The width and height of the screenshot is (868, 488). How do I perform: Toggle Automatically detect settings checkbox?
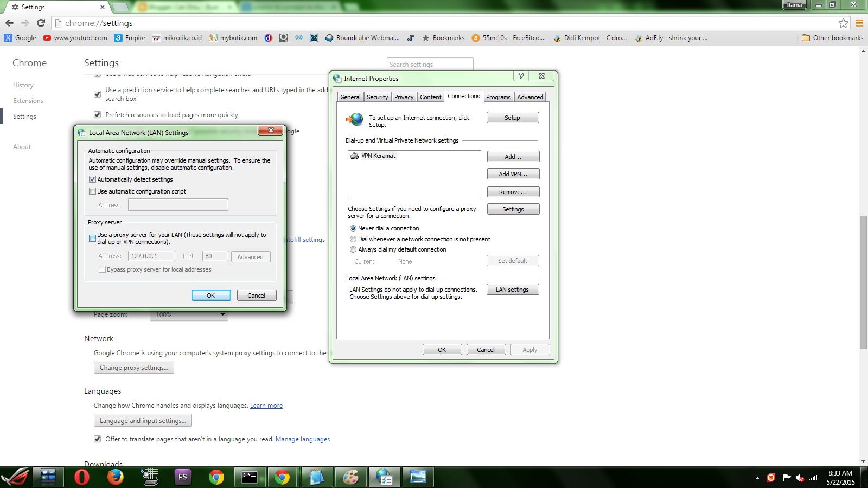(x=92, y=179)
